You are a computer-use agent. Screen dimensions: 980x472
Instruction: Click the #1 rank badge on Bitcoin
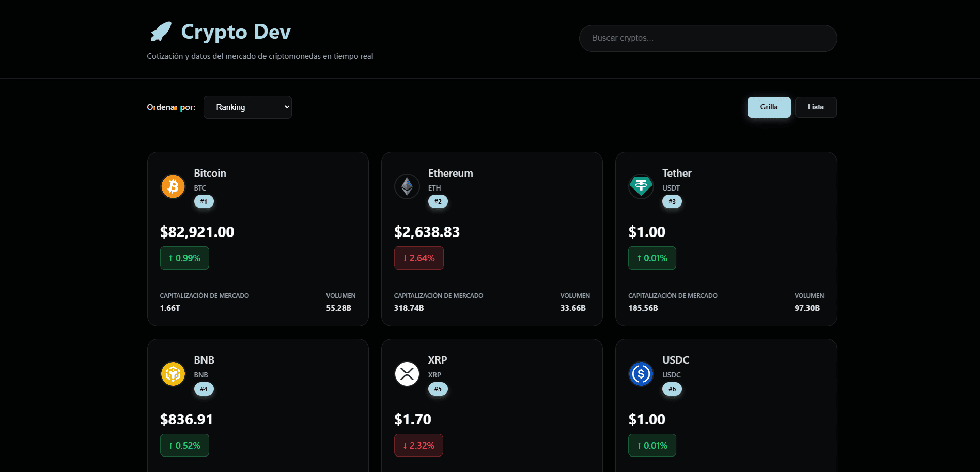coord(204,201)
